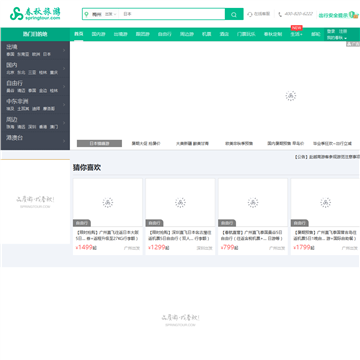The image size is (360, 360).
Task: Open the 自由行 tab in green navigation bar
Action: click(x=164, y=34)
